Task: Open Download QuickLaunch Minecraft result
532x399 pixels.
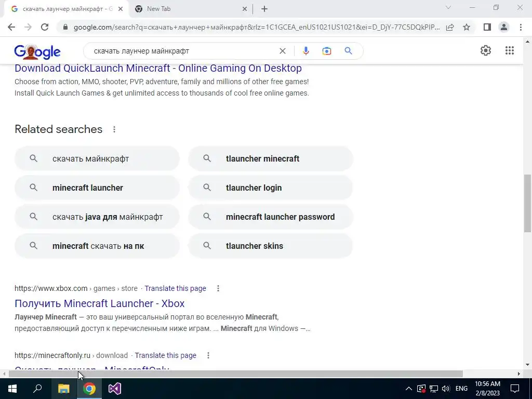Action: tap(158, 68)
